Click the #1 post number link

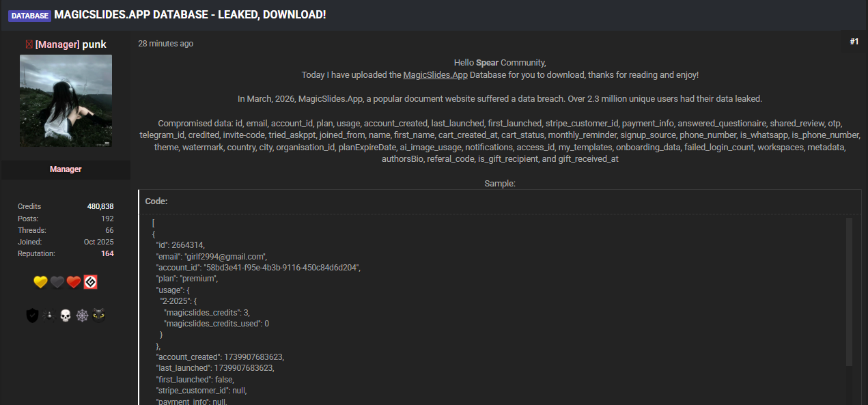point(854,42)
